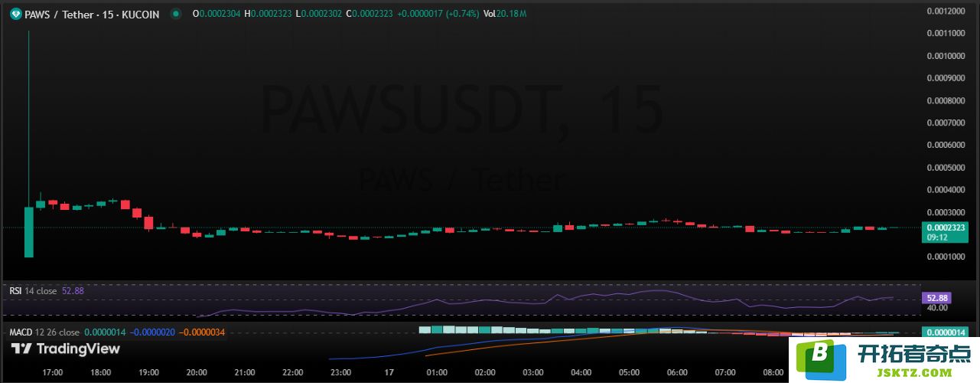Click the Vol 20.18M readout

[x=504, y=14]
